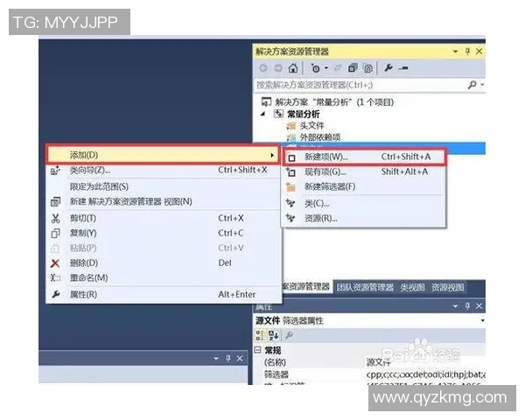Click the 资源(R)... icon in submenu
The image size is (525, 420).
click(290, 219)
